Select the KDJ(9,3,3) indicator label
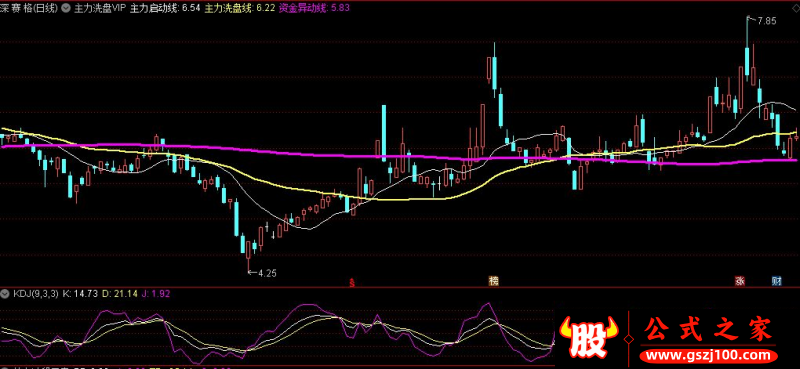The width and height of the screenshot is (800, 369). point(36,293)
